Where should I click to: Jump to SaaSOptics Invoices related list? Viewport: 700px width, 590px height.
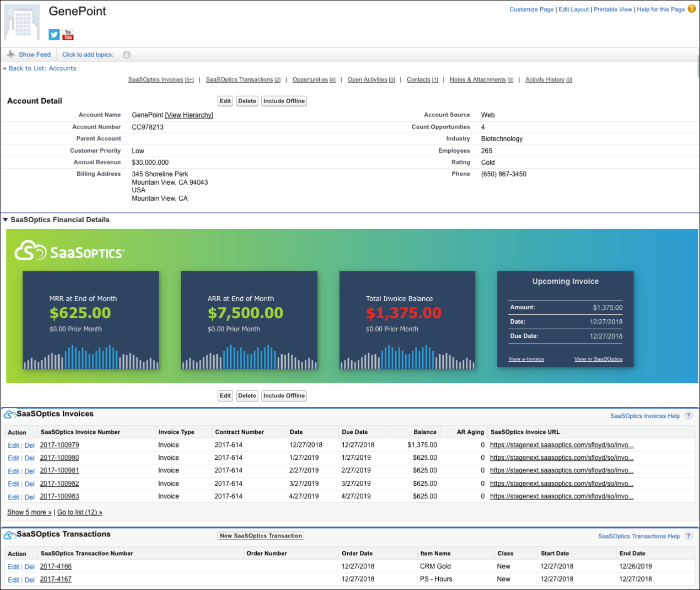point(161,80)
